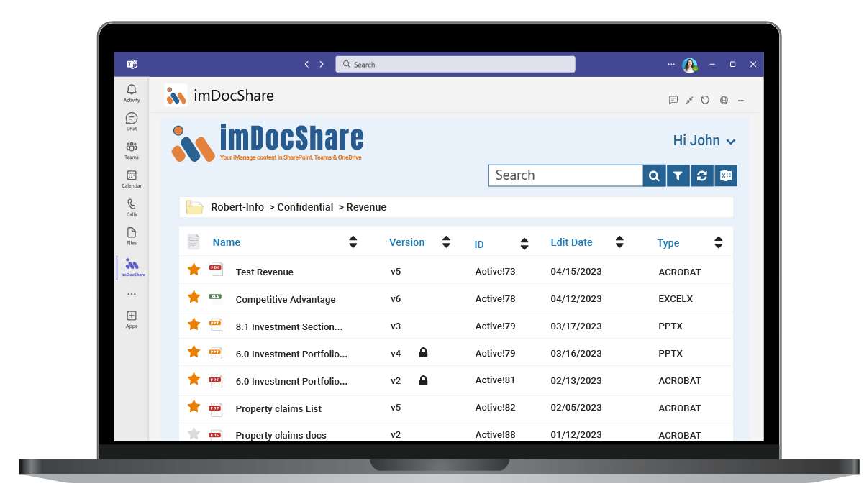
Task: Click the date 04/15/2023
Action: (576, 272)
